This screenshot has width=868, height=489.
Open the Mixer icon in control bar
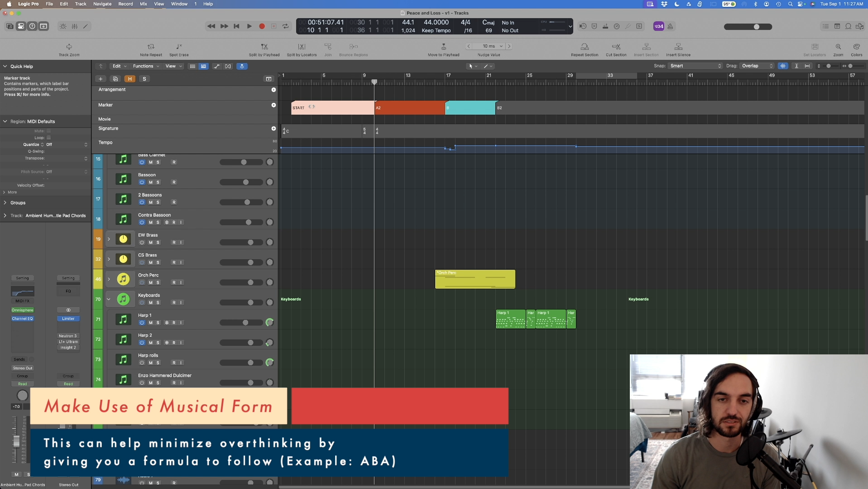point(75,26)
